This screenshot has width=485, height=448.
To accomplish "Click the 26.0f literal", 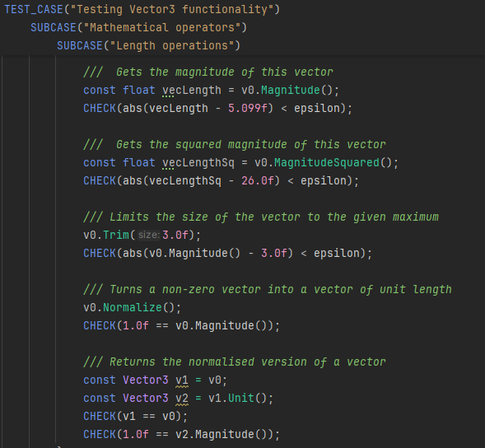I will tap(258, 180).
